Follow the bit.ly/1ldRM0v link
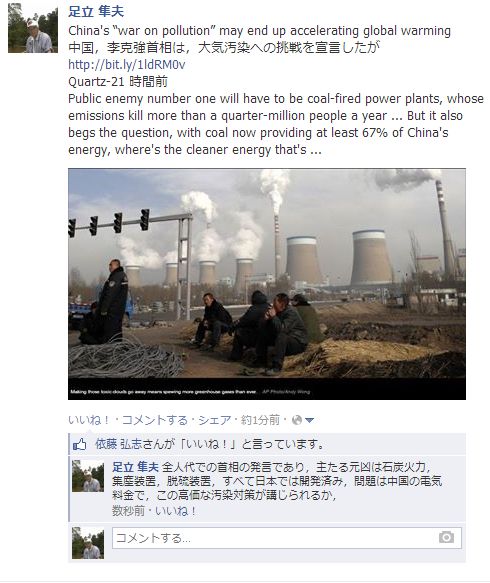Image resolution: width=490 pixels, height=583 pixels. (127, 65)
